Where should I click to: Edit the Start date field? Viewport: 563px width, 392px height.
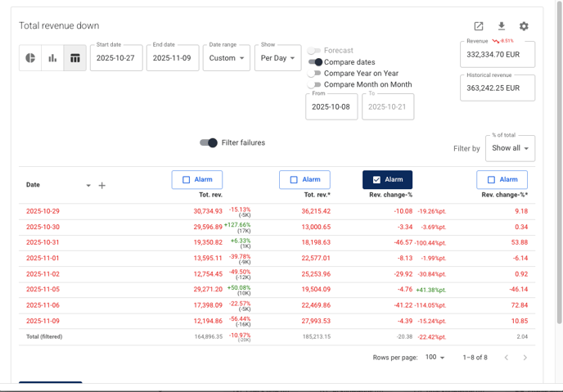[116, 58]
